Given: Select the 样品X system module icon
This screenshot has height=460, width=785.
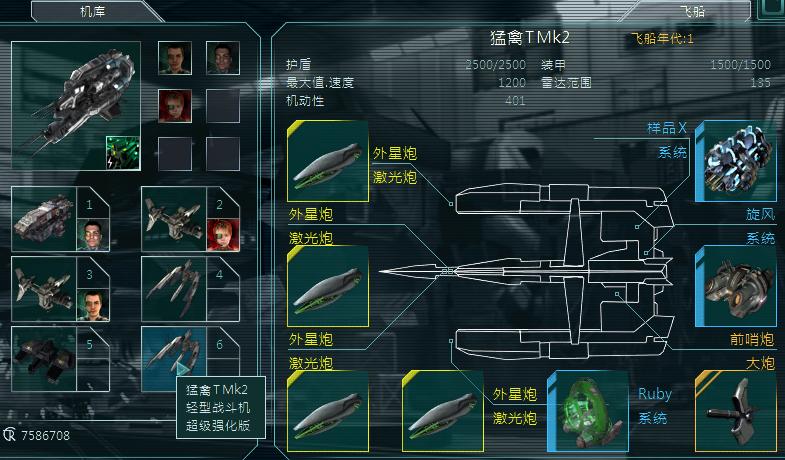Looking at the screenshot, I should click(x=736, y=161).
